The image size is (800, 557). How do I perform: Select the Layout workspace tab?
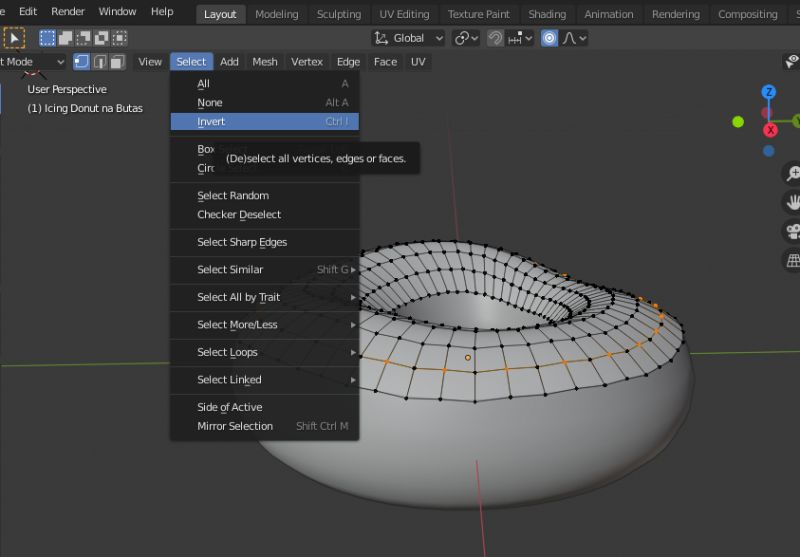pos(220,14)
